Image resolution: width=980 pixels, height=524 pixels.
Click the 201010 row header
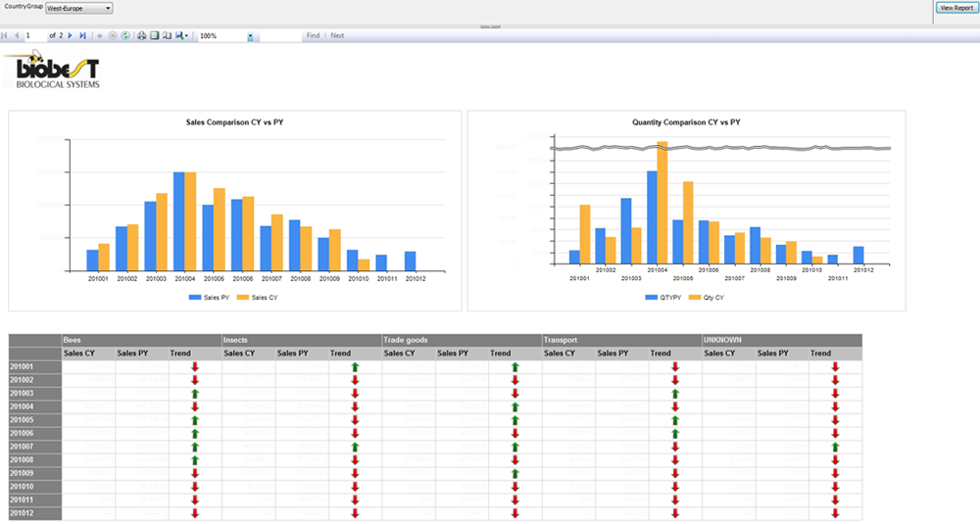pos(35,487)
